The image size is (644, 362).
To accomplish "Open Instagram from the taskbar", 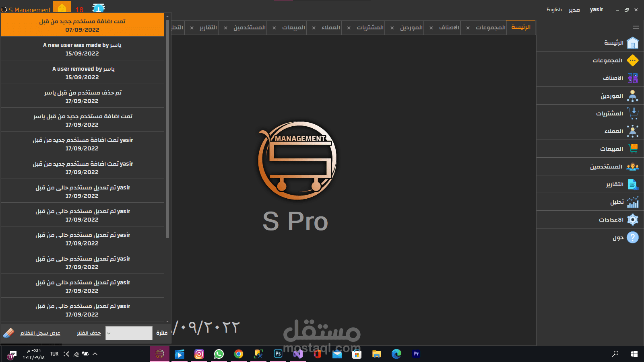I will coord(199,354).
